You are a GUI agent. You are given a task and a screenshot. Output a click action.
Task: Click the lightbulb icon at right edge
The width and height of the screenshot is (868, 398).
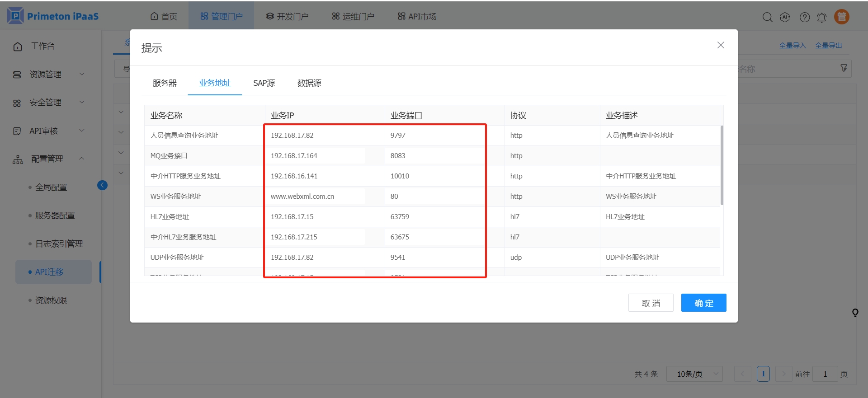click(855, 313)
